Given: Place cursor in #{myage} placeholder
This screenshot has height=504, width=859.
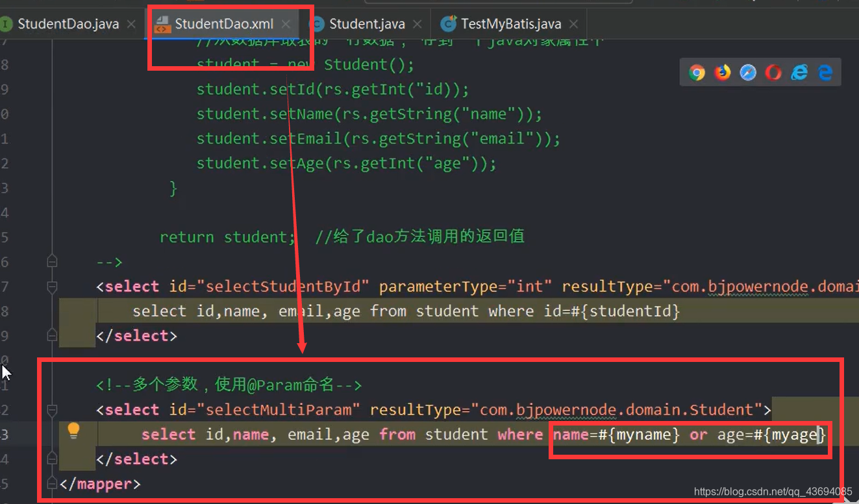Looking at the screenshot, I should 790,435.
